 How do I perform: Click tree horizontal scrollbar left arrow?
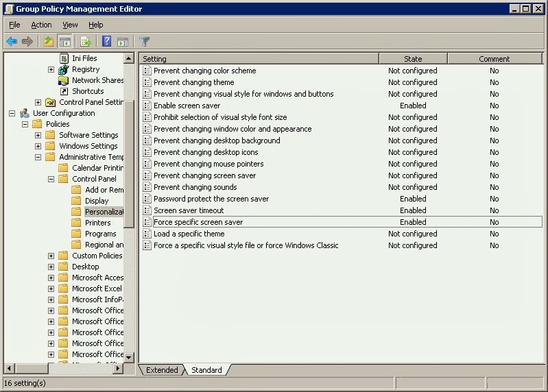coord(10,368)
